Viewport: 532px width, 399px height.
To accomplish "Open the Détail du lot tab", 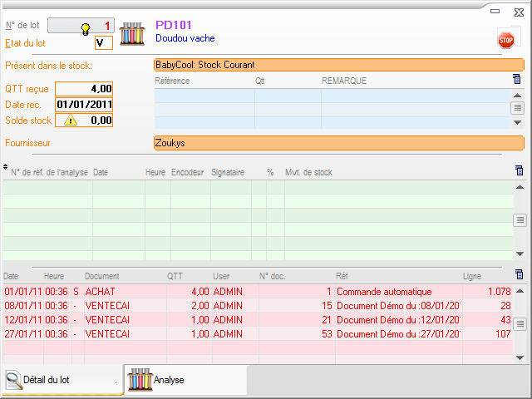I will point(62,380).
